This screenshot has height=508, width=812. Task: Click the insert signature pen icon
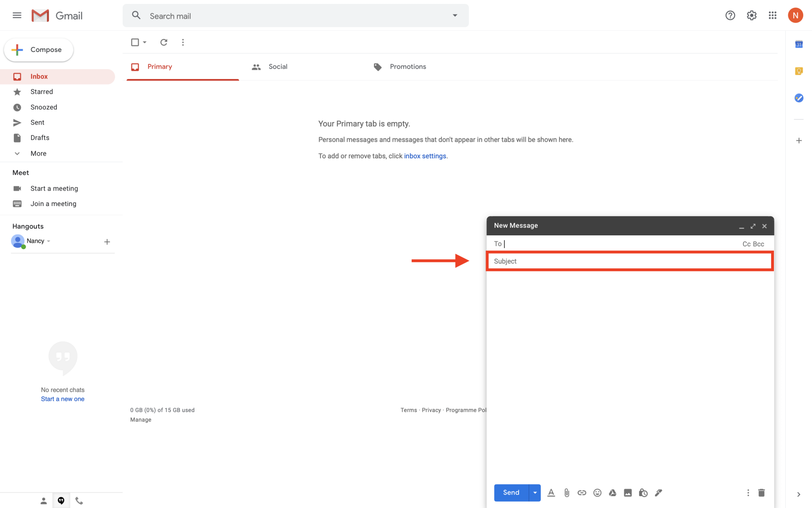(x=659, y=493)
